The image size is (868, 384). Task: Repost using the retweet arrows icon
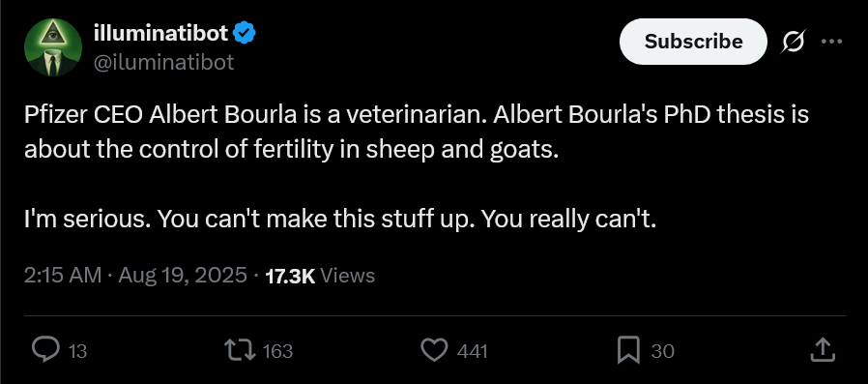240,350
